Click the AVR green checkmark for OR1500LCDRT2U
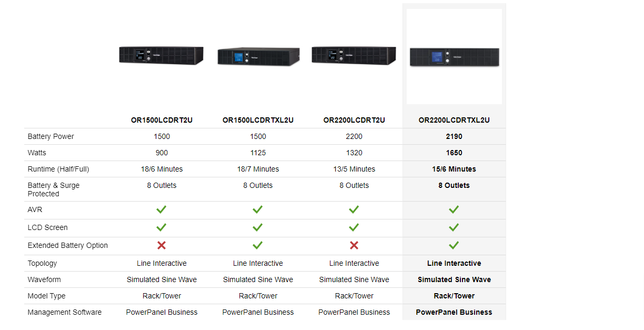This screenshot has height=330, width=644. (162, 209)
